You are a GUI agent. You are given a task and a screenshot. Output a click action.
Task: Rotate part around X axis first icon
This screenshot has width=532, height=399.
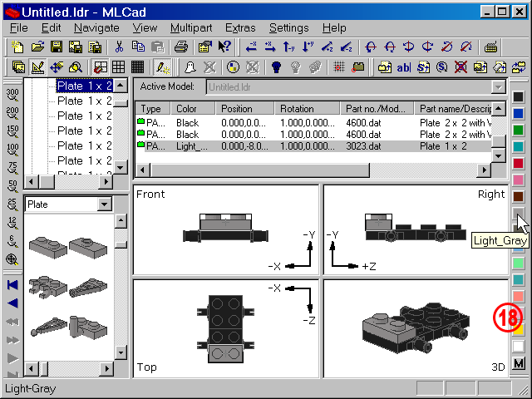pos(371,47)
